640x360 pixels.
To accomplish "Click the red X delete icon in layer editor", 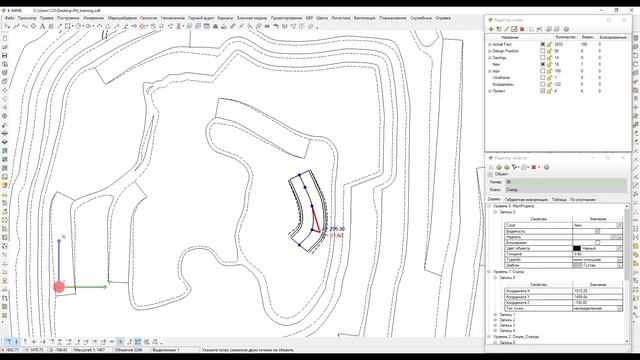I will pyautogui.click(x=522, y=29).
